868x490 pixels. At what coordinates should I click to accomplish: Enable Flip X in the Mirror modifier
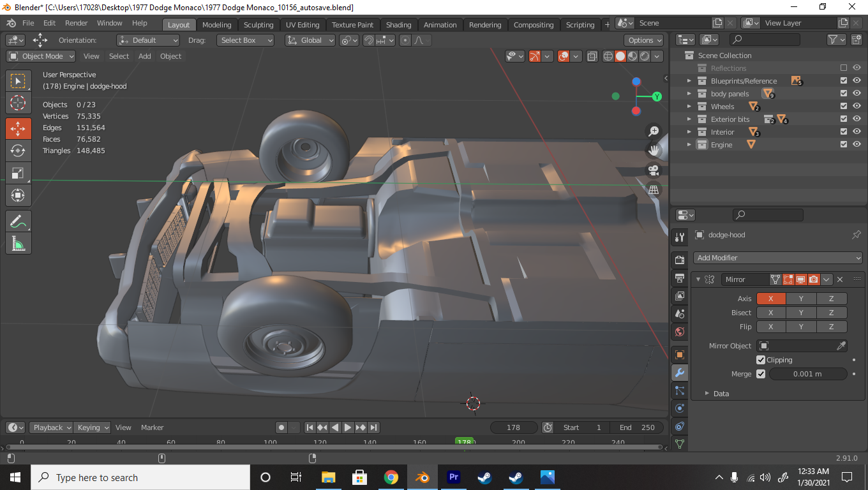pos(771,327)
